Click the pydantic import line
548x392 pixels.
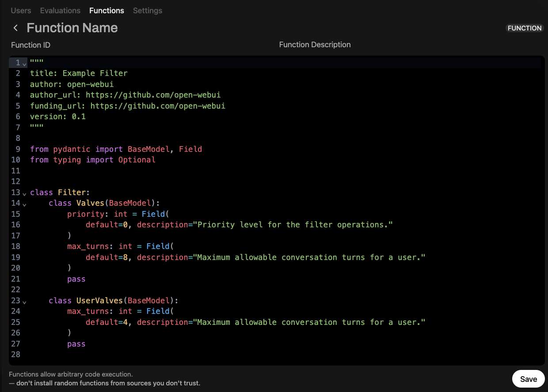[x=116, y=149]
